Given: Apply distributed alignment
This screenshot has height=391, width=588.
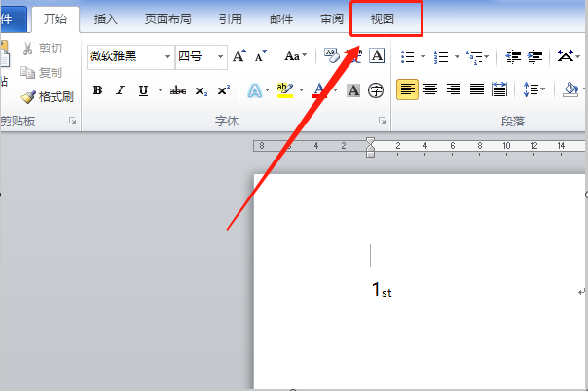Looking at the screenshot, I should pyautogui.click(x=499, y=89).
